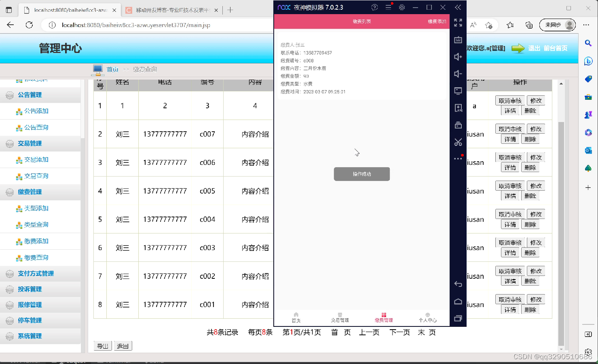Open Nox settings gear in title bar
Viewport: 598px width, 364px height.
[401, 7]
